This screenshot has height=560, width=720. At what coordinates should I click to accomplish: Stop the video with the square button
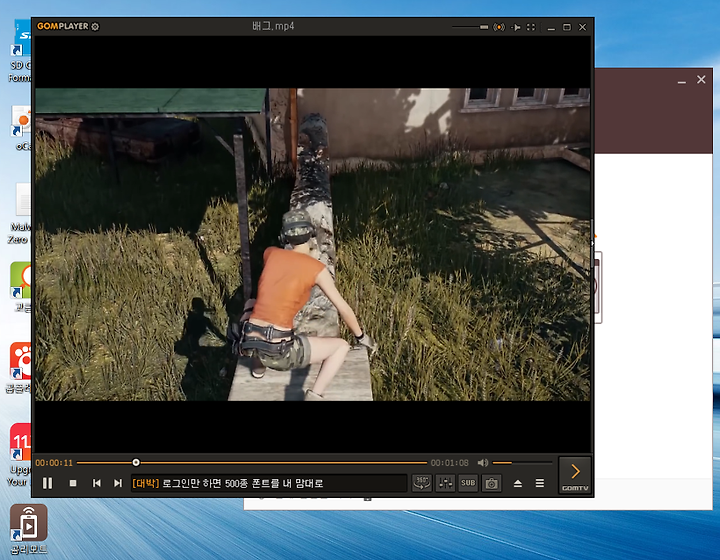(x=73, y=483)
